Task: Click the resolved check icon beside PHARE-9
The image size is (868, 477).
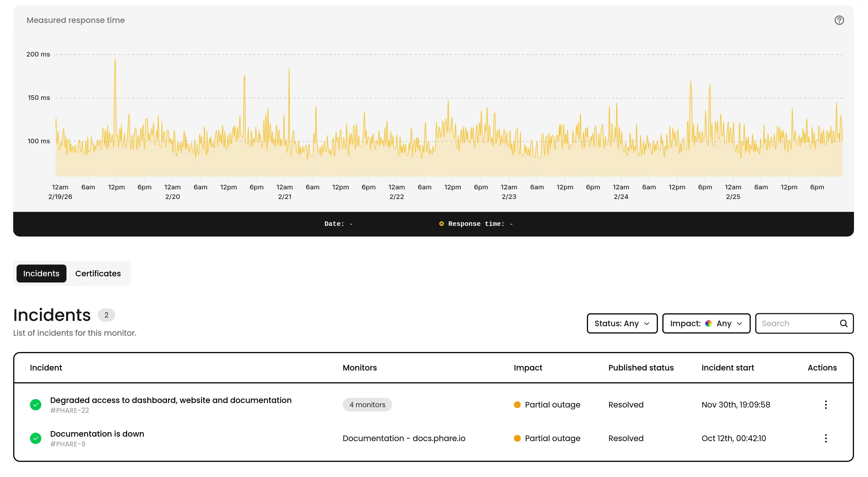Action: [x=35, y=438]
